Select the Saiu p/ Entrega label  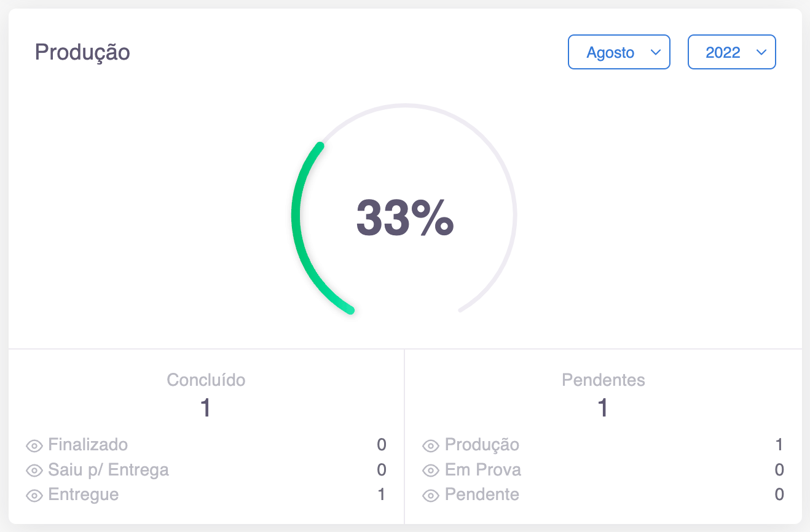click(x=108, y=470)
